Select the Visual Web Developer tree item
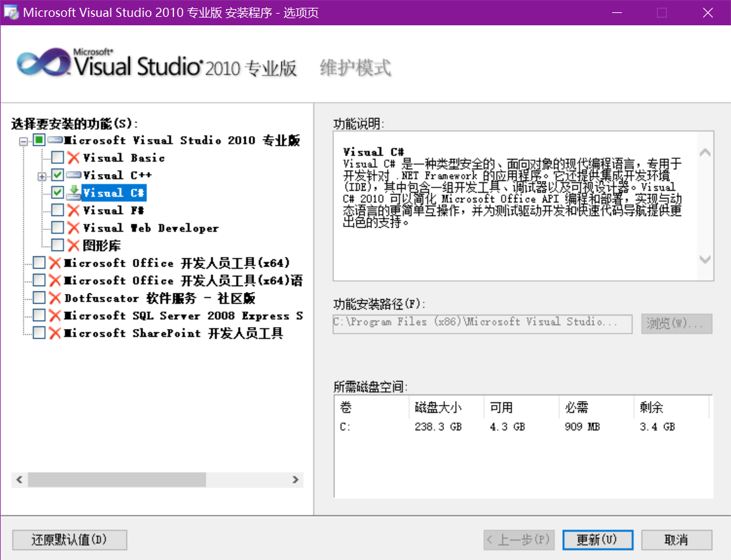Screen dimensions: 731x560 (151, 228)
